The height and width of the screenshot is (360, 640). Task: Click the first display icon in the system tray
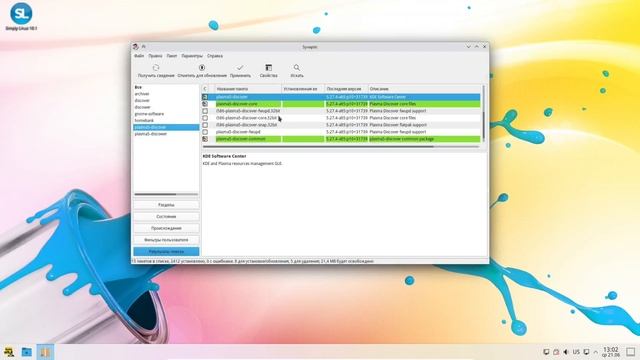pos(546,352)
